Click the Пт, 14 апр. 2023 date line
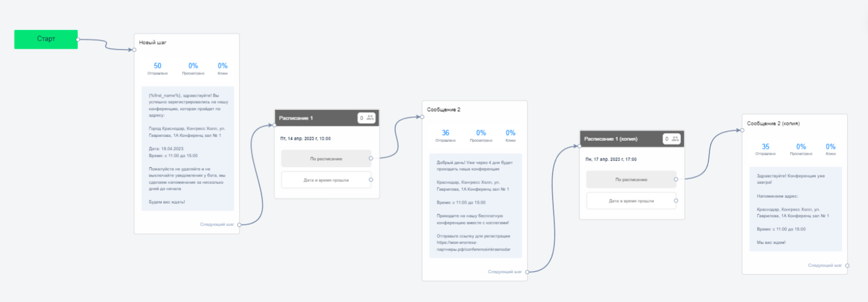868x302 pixels. point(305,139)
